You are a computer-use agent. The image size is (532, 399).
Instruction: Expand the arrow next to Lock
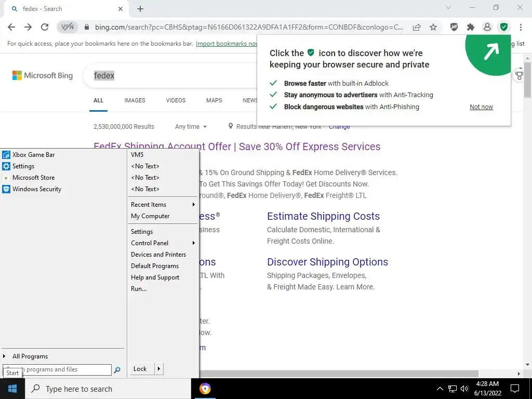click(159, 369)
